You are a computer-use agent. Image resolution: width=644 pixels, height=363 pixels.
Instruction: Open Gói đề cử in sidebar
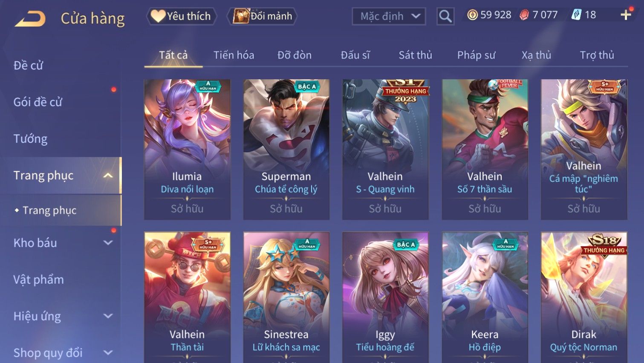point(38,102)
